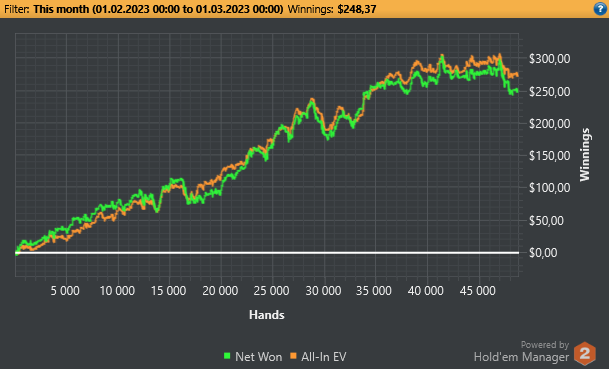Click the 5 000 hands axis label
The height and width of the screenshot is (369, 609).
click(x=65, y=291)
